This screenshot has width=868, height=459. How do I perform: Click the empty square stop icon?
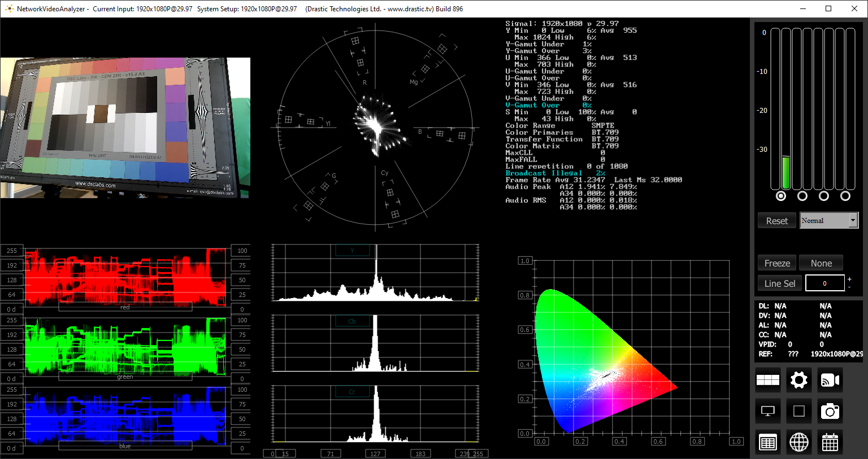click(x=799, y=411)
